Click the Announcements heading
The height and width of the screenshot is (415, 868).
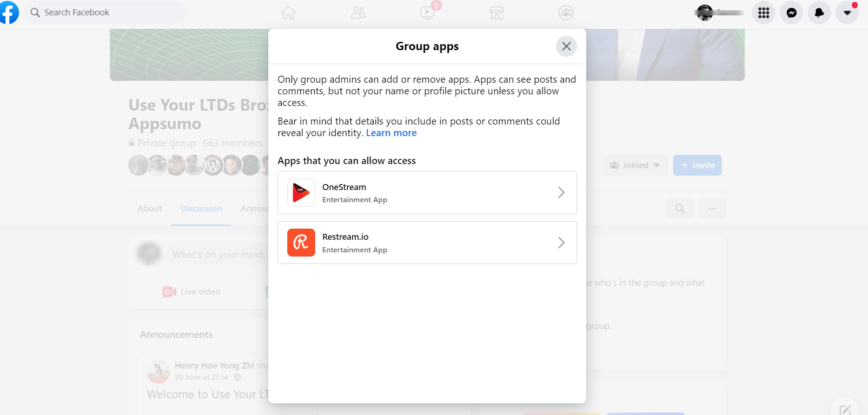(x=176, y=335)
